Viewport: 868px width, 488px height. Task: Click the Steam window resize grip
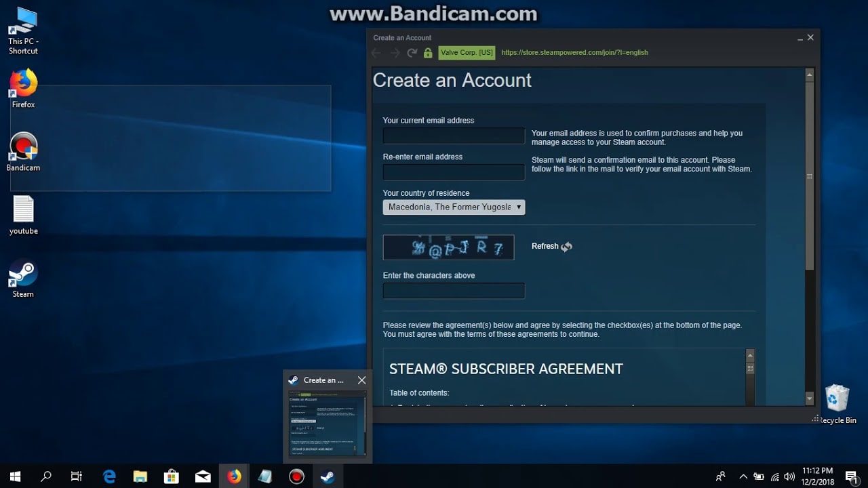point(816,420)
